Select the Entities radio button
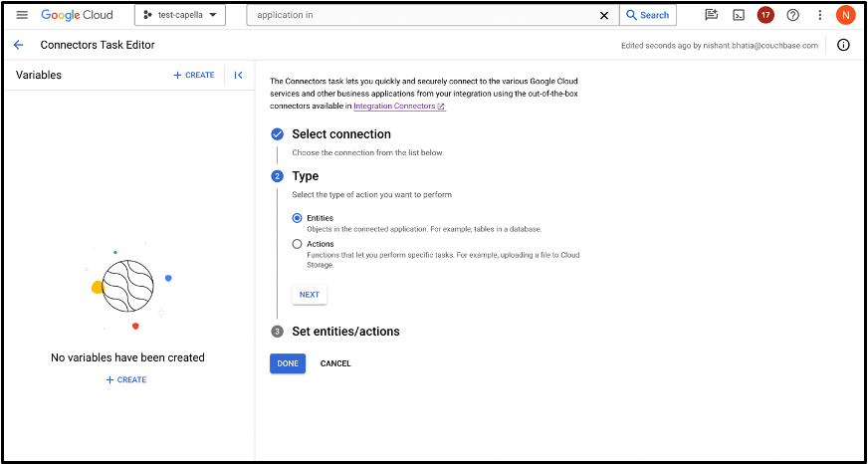This screenshot has height=464, width=868. point(298,218)
